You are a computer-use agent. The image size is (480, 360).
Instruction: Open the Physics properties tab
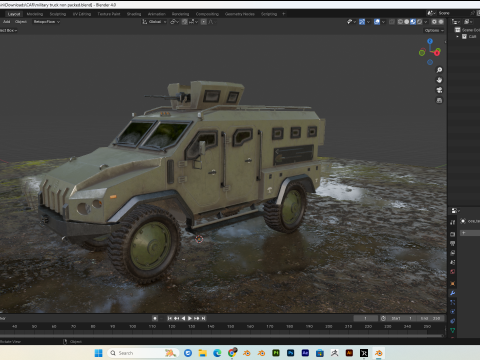point(453,312)
